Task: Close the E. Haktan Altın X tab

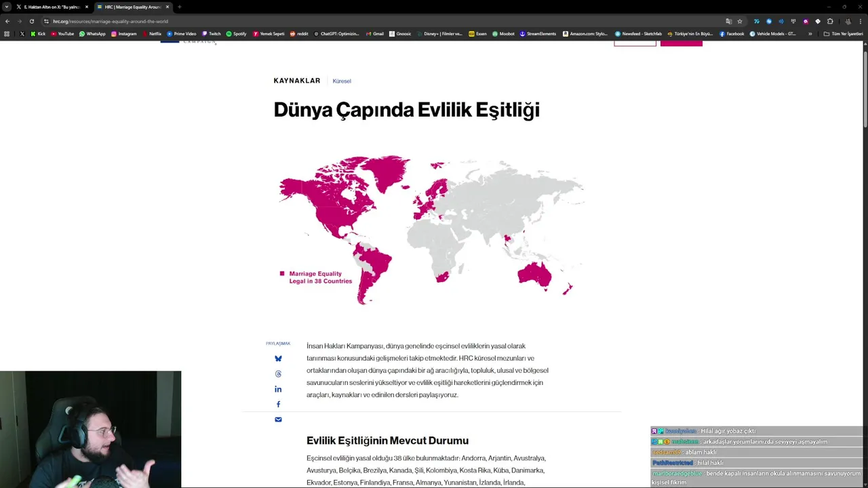Action: [87, 7]
